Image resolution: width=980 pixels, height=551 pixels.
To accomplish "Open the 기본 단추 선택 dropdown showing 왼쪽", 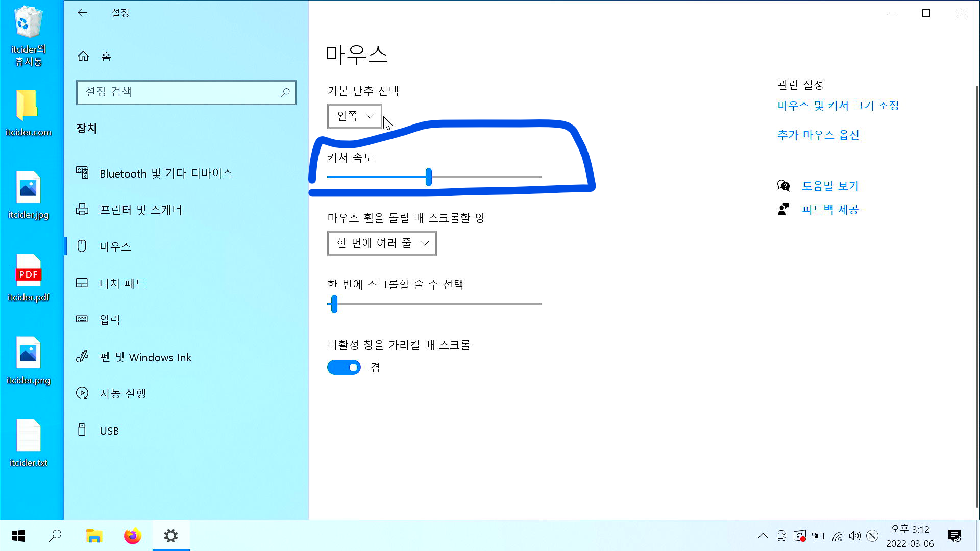I will coord(354,116).
